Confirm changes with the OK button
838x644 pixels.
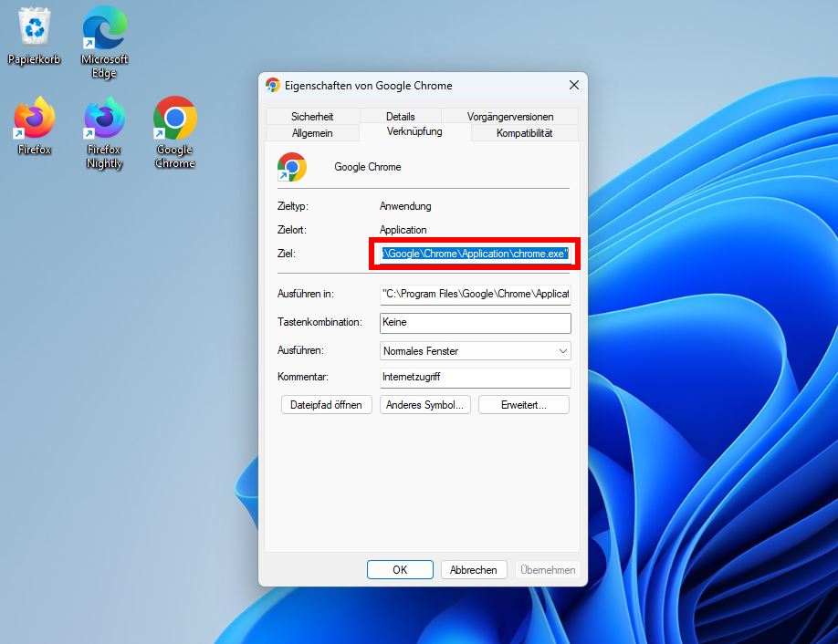click(400, 569)
